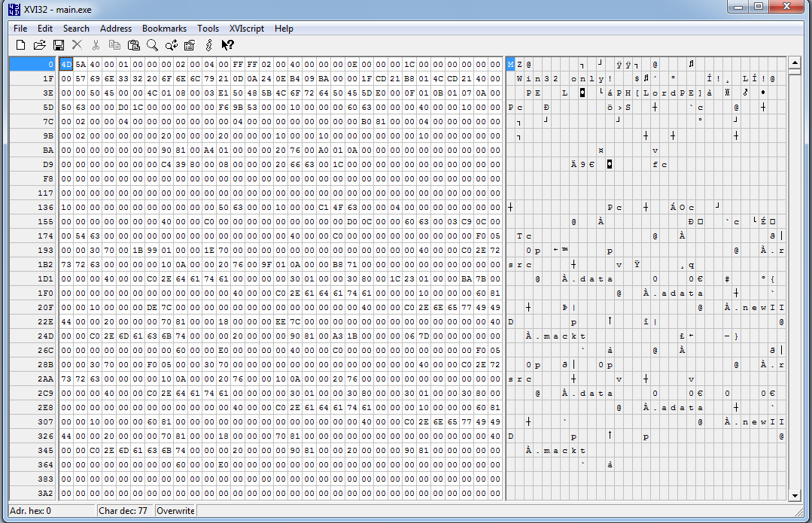Viewport: 812px width, 523px height.
Task: Click the address label 1F
Action: pos(47,79)
